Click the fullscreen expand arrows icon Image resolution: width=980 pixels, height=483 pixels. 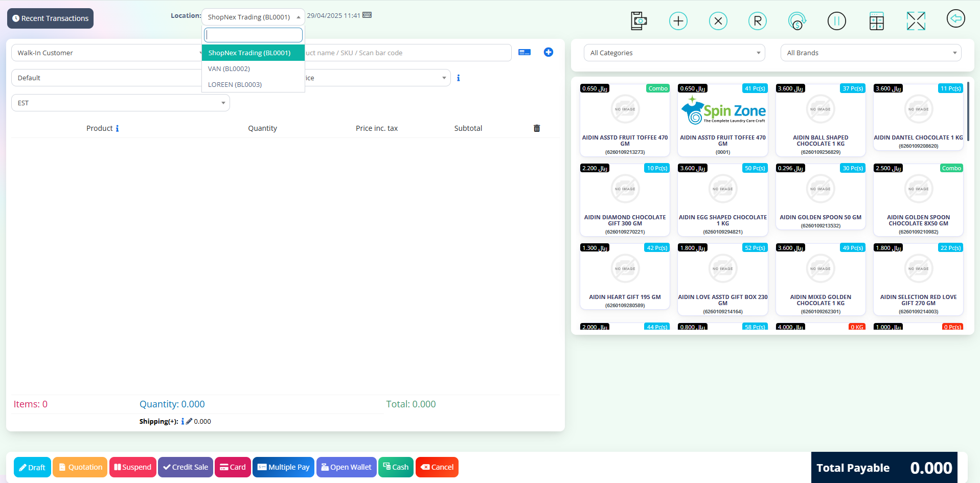916,21
